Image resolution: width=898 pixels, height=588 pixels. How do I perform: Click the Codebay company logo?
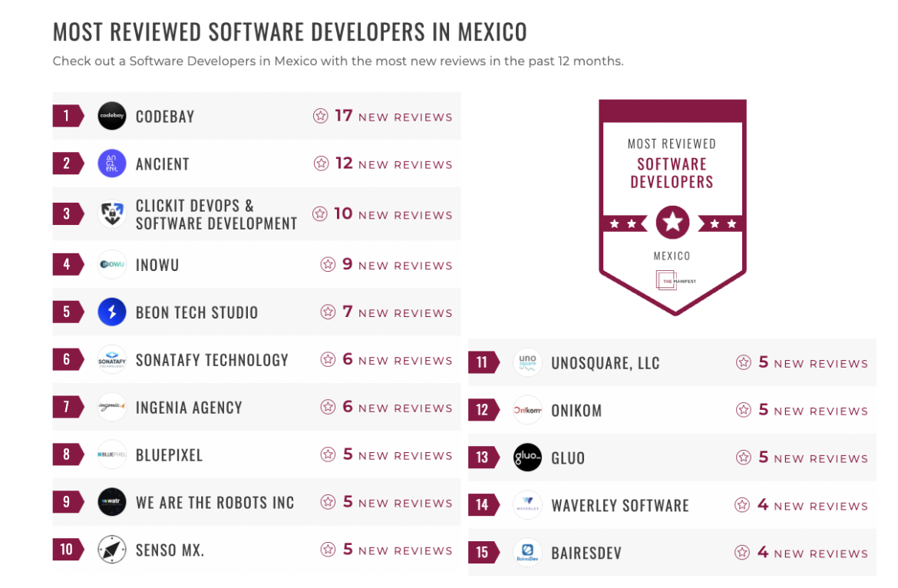tap(112, 116)
